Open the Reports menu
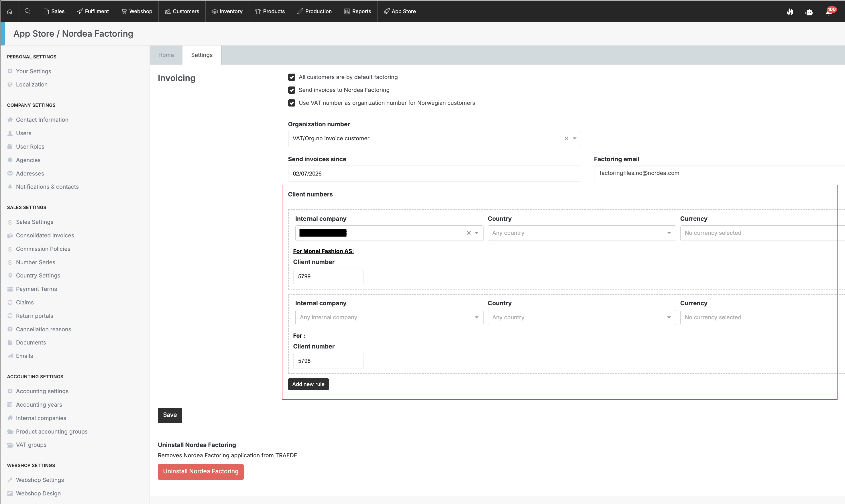Screen dimensions: 845x504 [x=358, y=11]
